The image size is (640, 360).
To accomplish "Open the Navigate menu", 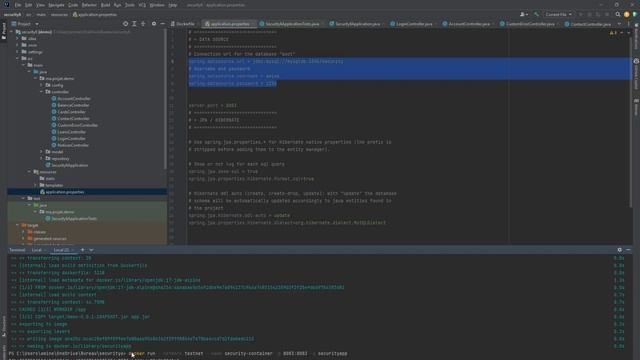I will [56, 5].
